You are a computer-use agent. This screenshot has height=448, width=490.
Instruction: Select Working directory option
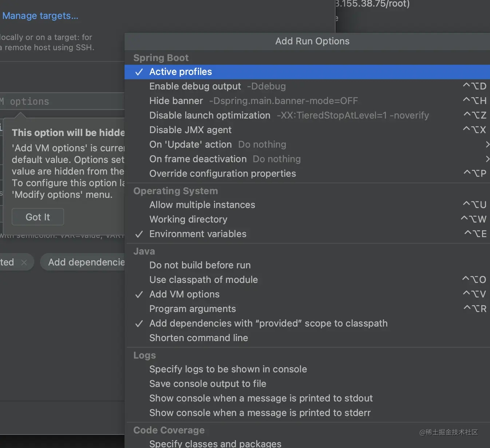click(307, 220)
